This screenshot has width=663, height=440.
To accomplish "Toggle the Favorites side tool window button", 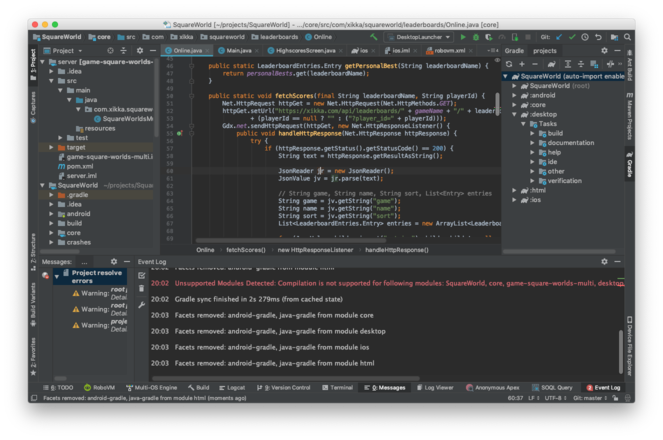I will 33,356.
